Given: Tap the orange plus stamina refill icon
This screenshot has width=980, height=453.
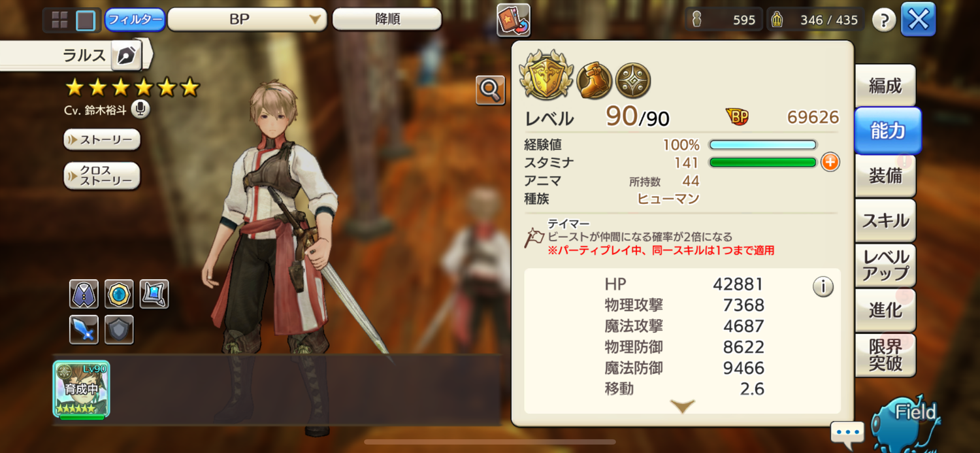Looking at the screenshot, I should tap(830, 162).
